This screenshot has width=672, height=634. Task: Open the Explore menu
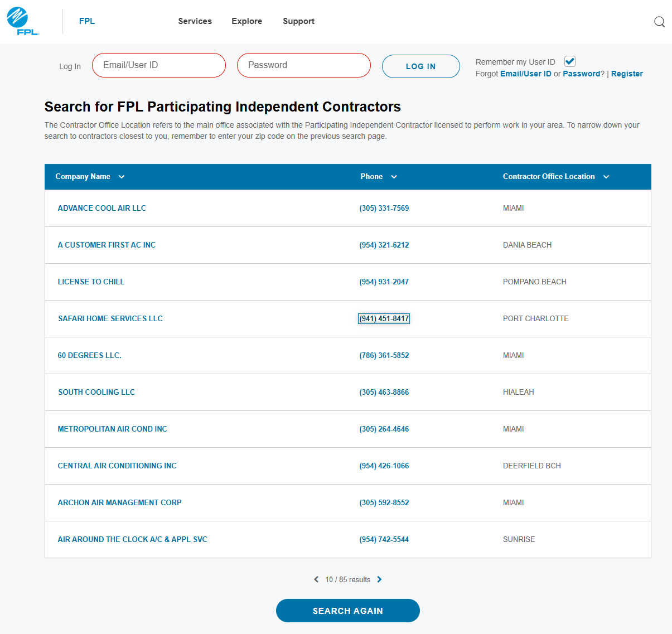pyautogui.click(x=246, y=21)
